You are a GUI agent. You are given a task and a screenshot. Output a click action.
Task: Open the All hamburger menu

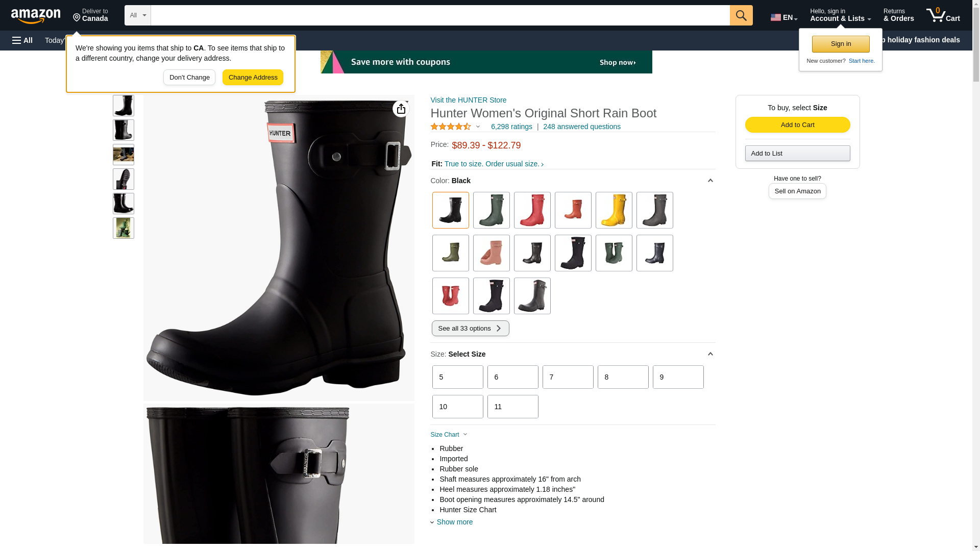tap(22, 40)
